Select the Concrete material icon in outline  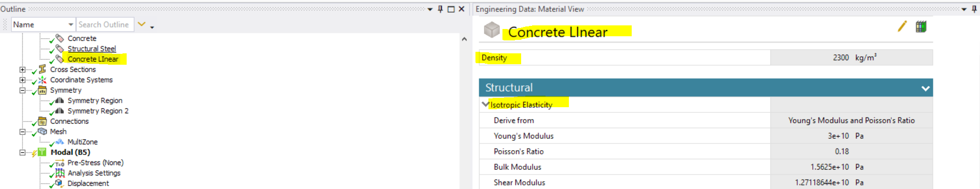click(x=60, y=38)
